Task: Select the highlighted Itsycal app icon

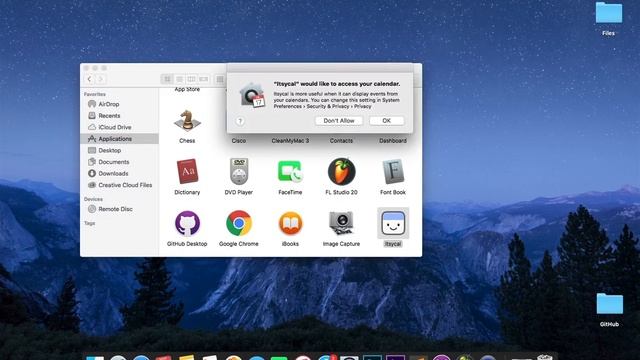Action: coord(393,223)
